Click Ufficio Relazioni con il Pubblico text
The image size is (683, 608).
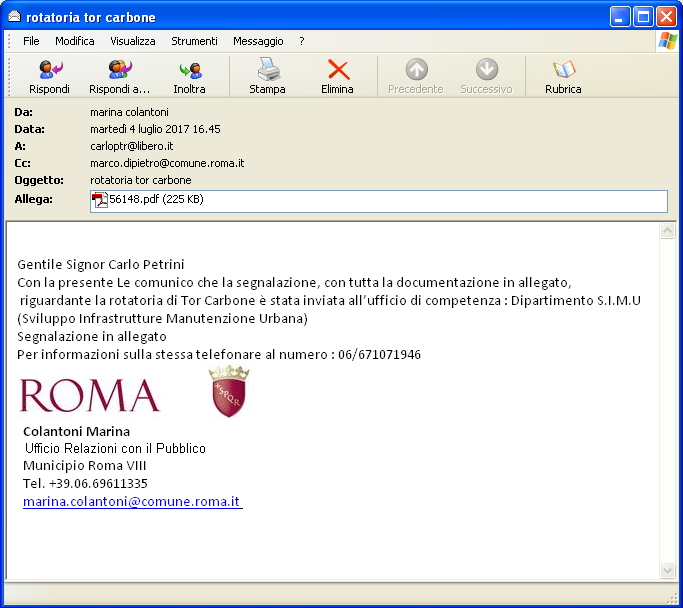pos(115,449)
